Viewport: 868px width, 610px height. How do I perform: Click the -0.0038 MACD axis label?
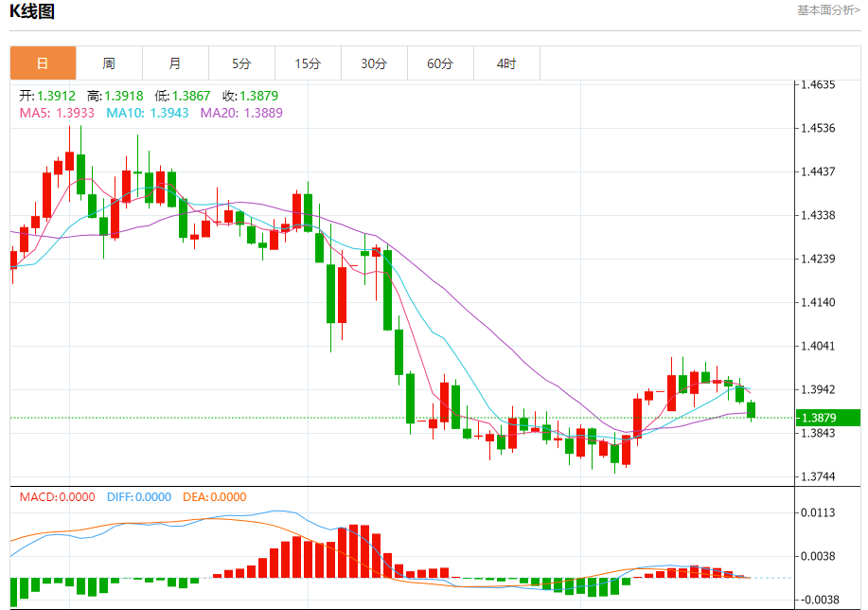[820, 600]
